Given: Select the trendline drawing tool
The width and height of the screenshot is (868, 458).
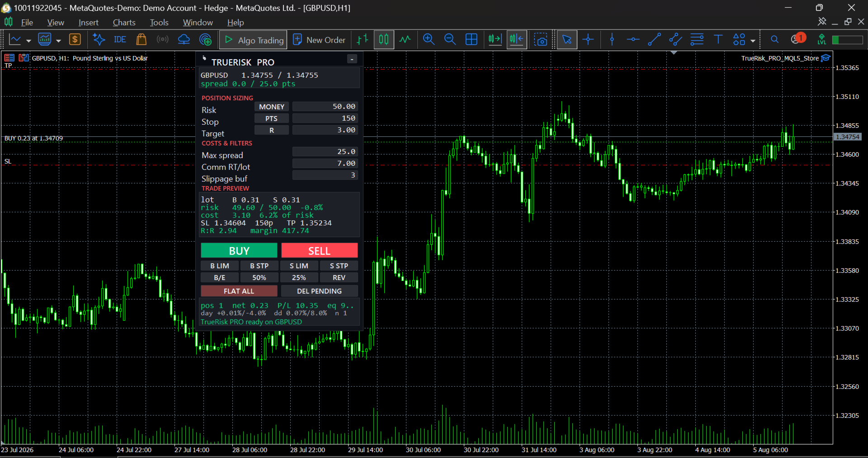Looking at the screenshot, I should pos(654,40).
